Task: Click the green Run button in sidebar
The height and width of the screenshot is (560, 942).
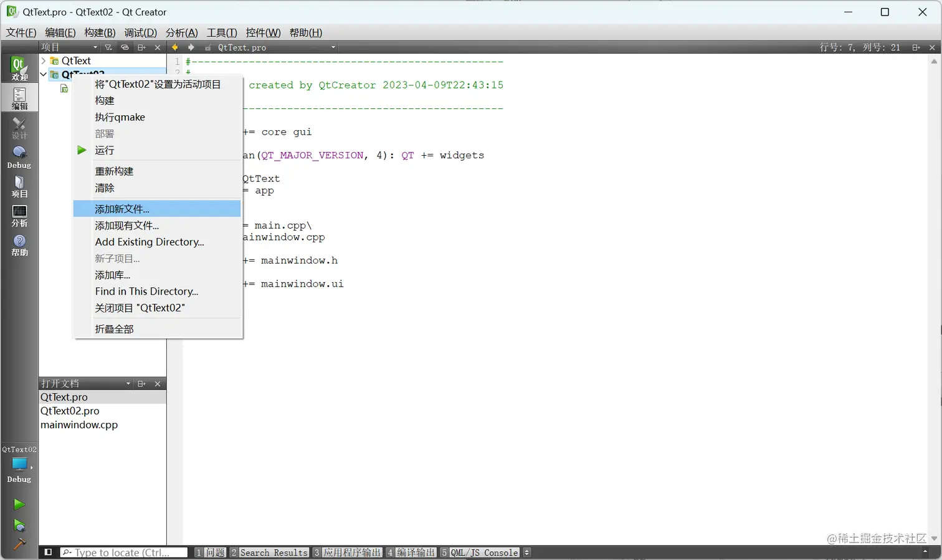Action: (19, 504)
